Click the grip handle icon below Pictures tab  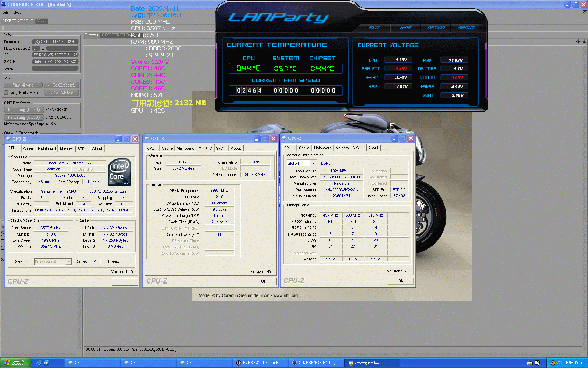coord(87,41)
